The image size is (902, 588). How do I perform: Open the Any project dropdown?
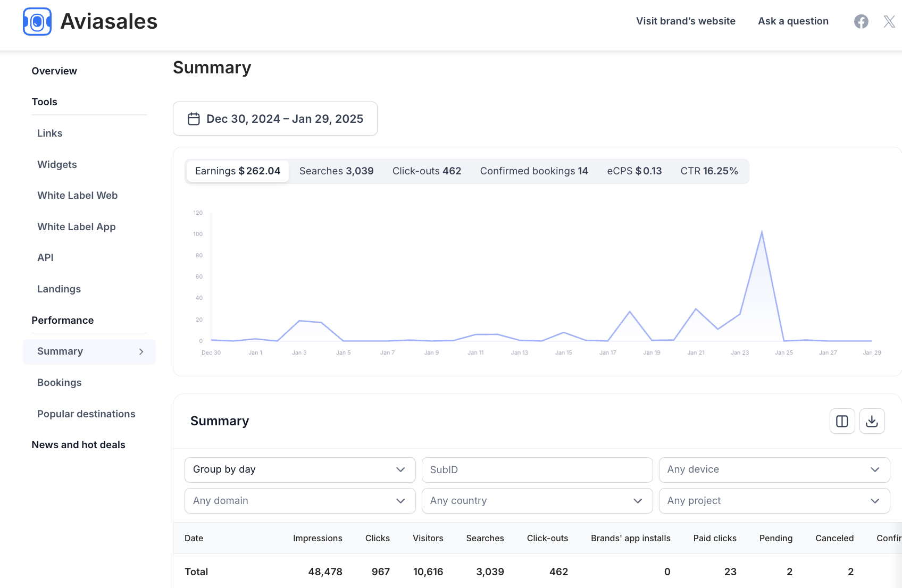(774, 501)
